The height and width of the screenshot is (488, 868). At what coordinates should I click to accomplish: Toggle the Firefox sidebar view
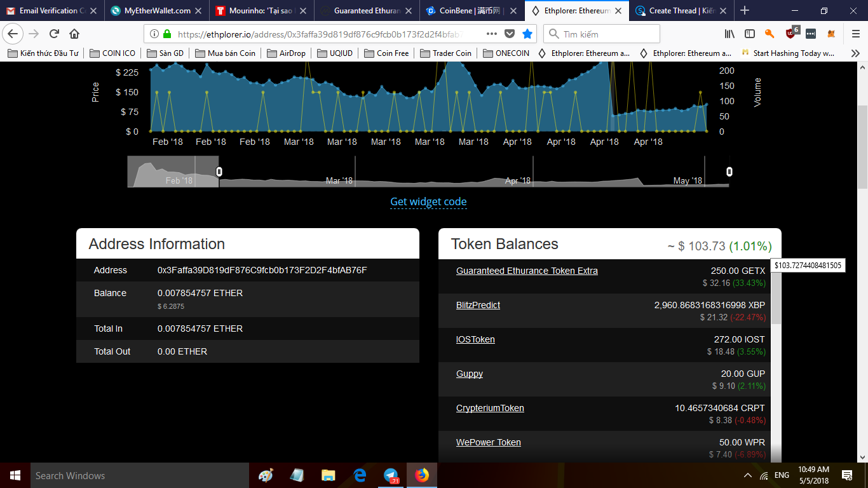750,34
